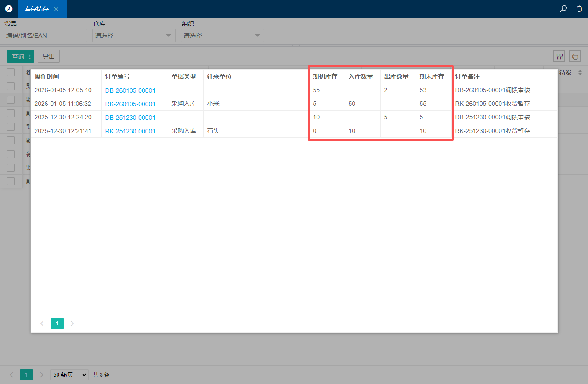This screenshot has height=384, width=588.
Task: Open the notifications bell icon
Action: (x=579, y=9)
